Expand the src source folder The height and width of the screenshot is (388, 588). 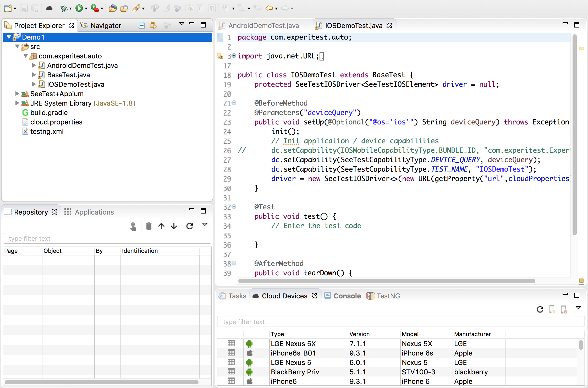pos(17,47)
